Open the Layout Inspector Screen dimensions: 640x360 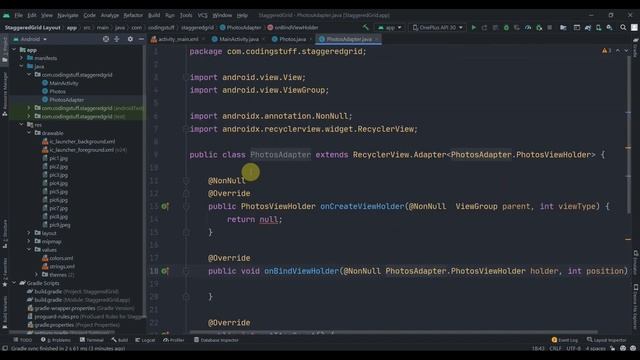[606, 340]
